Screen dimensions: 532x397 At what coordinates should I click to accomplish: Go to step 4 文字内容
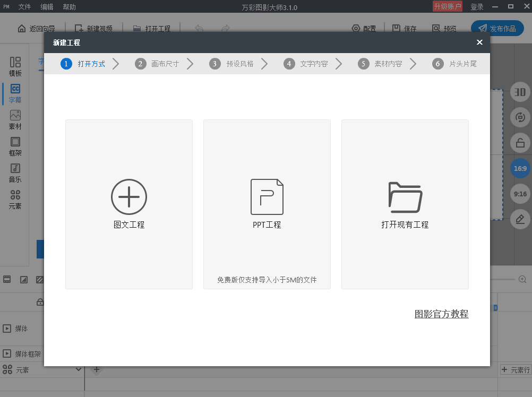tap(306, 64)
